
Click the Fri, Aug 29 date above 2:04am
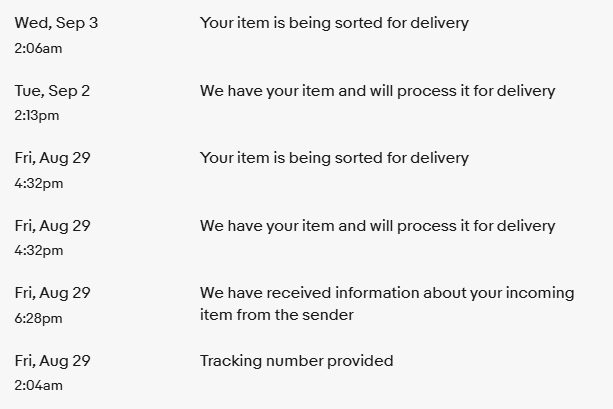pos(52,361)
